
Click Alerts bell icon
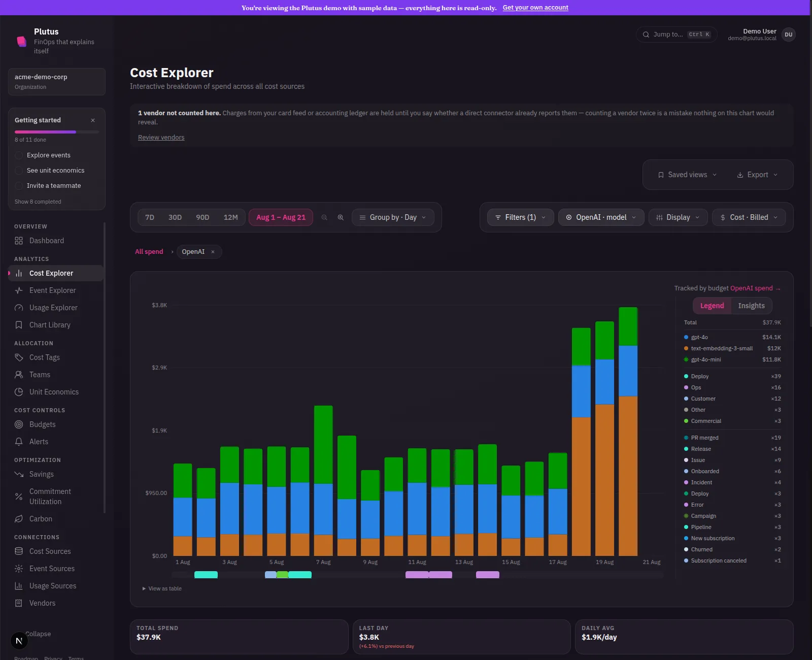pyautogui.click(x=19, y=442)
